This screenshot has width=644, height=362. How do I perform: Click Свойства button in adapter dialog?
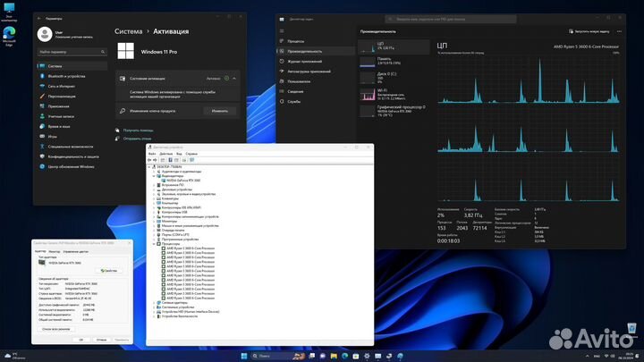(109, 271)
